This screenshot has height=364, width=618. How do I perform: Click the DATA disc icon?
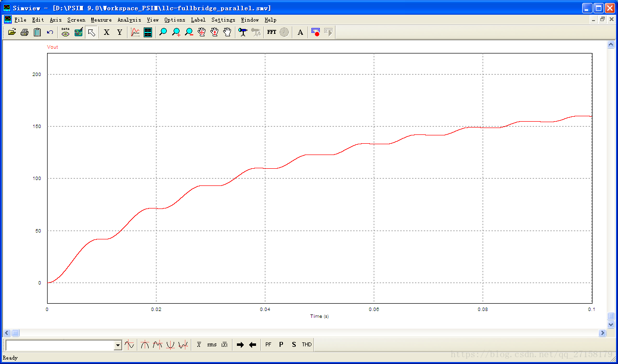point(65,32)
